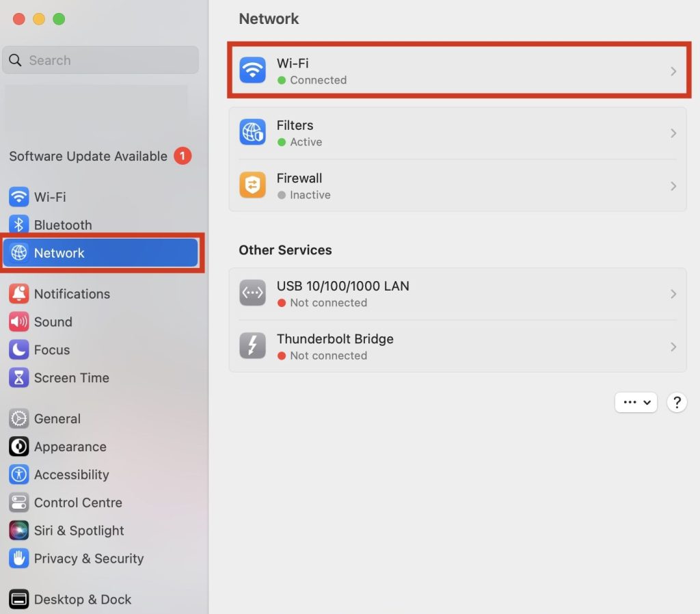Viewport: 700px width, 614px height.
Task: Click the Wi-Fi icon in the sidebar
Action: coord(18,197)
